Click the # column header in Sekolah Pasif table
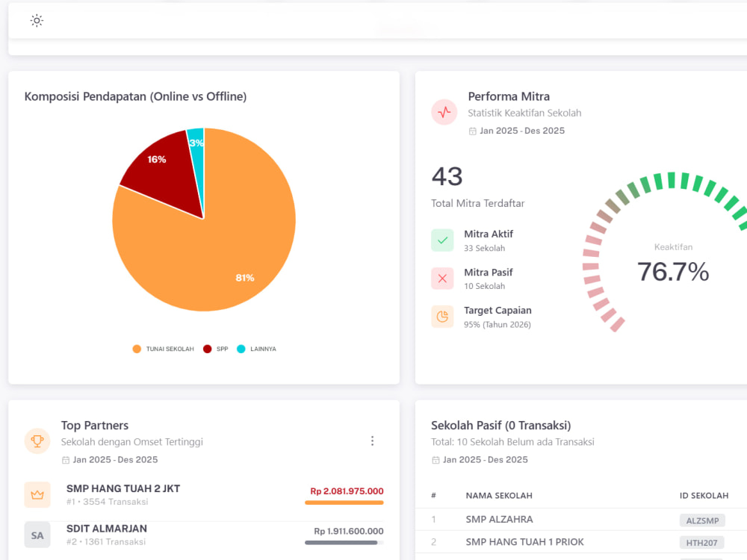Image resolution: width=747 pixels, height=560 pixels. (x=433, y=496)
